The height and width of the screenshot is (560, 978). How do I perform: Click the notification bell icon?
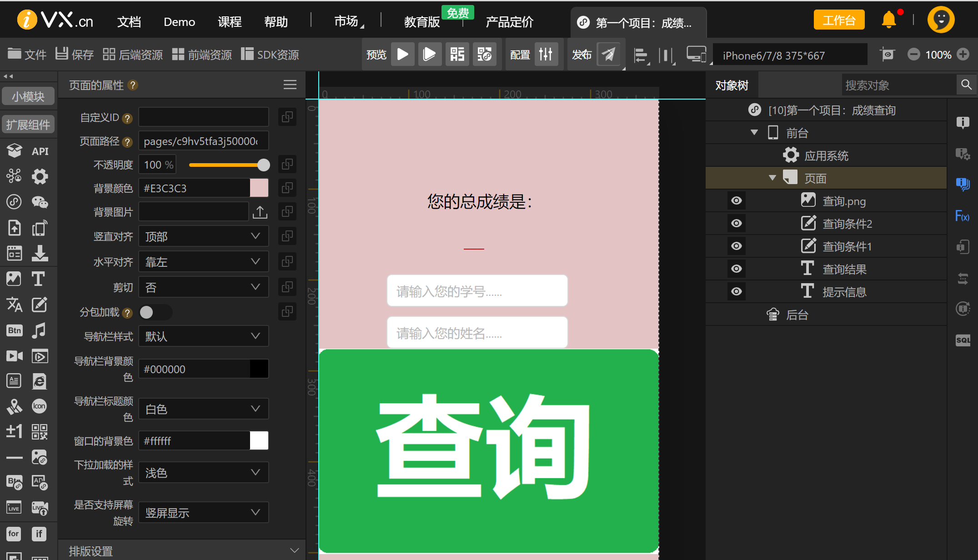tap(888, 20)
